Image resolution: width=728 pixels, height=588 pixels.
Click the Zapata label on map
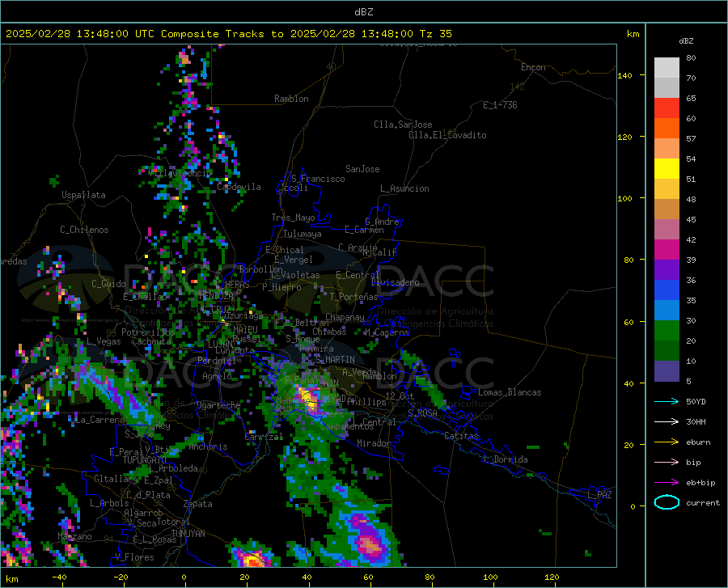[198, 504]
